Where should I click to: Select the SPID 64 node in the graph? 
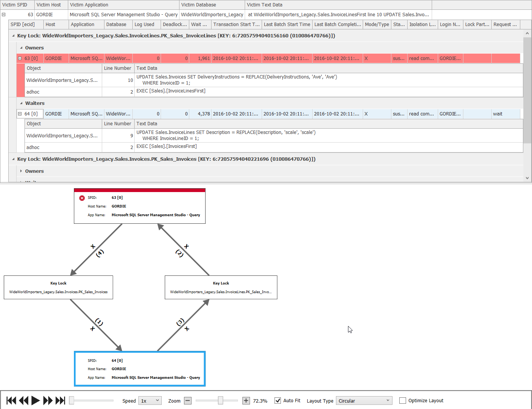coord(140,369)
